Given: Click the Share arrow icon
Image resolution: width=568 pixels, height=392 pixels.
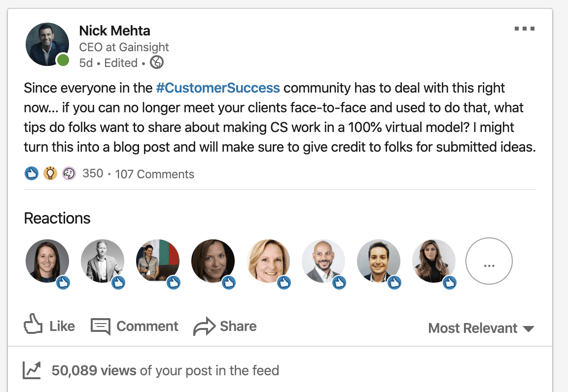Looking at the screenshot, I should coord(204,326).
